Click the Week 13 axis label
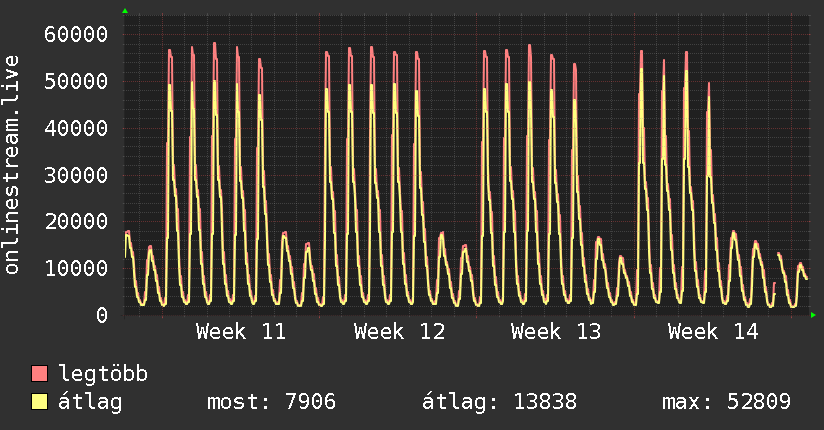Viewport: 824px width, 430px height. pos(556,332)
